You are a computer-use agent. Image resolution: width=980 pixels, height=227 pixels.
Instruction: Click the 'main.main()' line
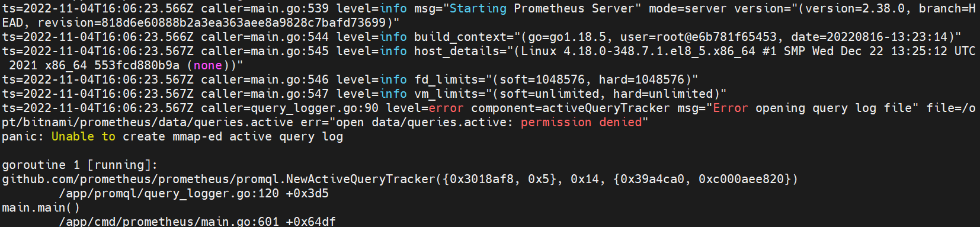tap(41, 207)
